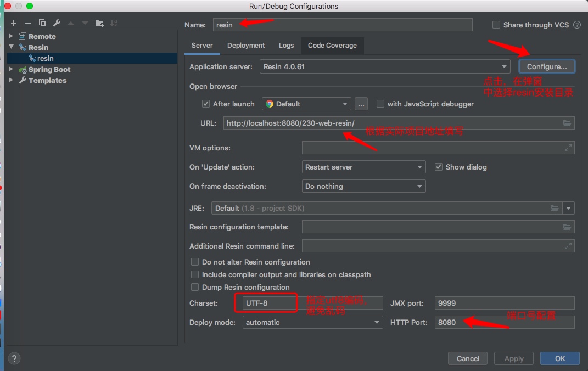The width and height of the screenshot is (588, 371).
Task: Open the On 'Update' action dropdown
Action: [x=419, y=167]
